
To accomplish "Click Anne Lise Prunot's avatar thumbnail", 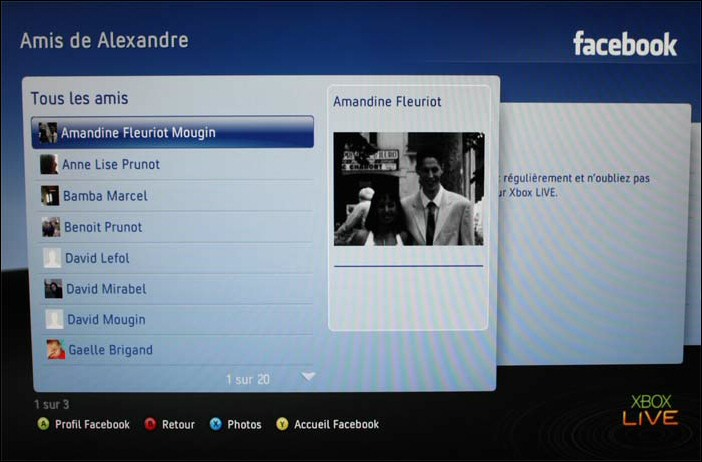I will pyautogui.click(x=49, y=164).
